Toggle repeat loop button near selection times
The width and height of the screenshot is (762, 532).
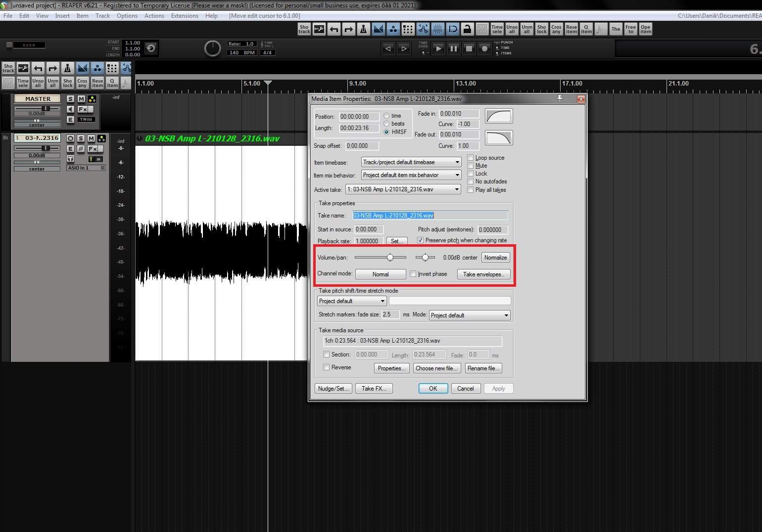[151, 48]
